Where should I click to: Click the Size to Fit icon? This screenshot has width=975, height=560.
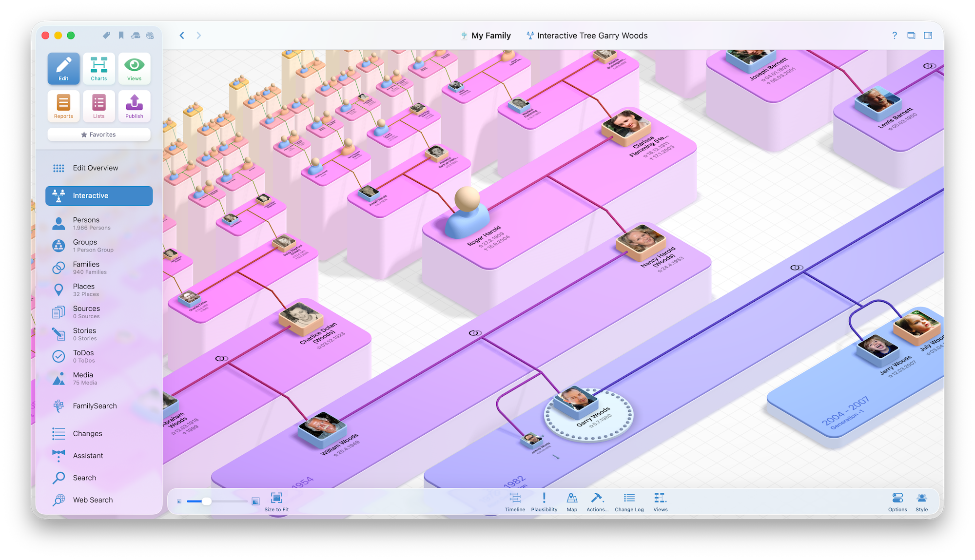[x=276, y=498]
